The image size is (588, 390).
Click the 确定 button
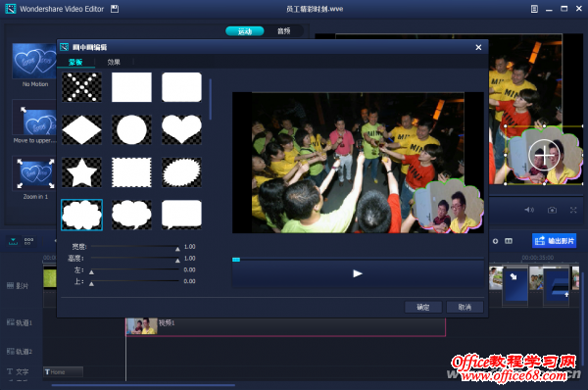click(423, 307)
